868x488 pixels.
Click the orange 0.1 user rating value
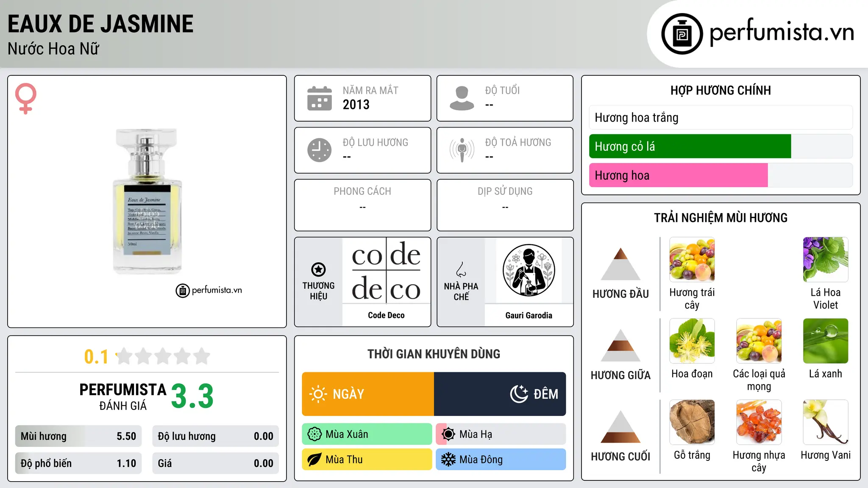(x=96, y=357)
